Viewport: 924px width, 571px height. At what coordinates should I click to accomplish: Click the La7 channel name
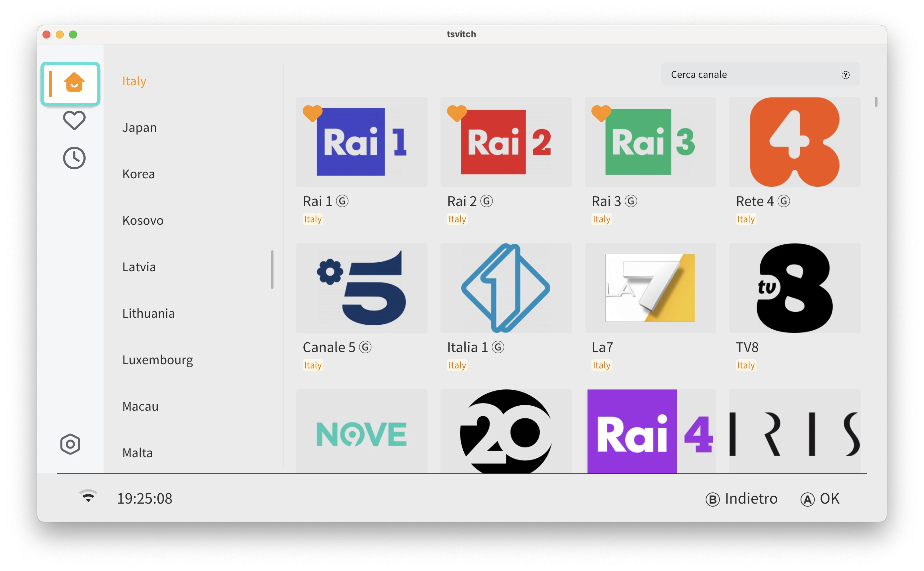[602, 347]
